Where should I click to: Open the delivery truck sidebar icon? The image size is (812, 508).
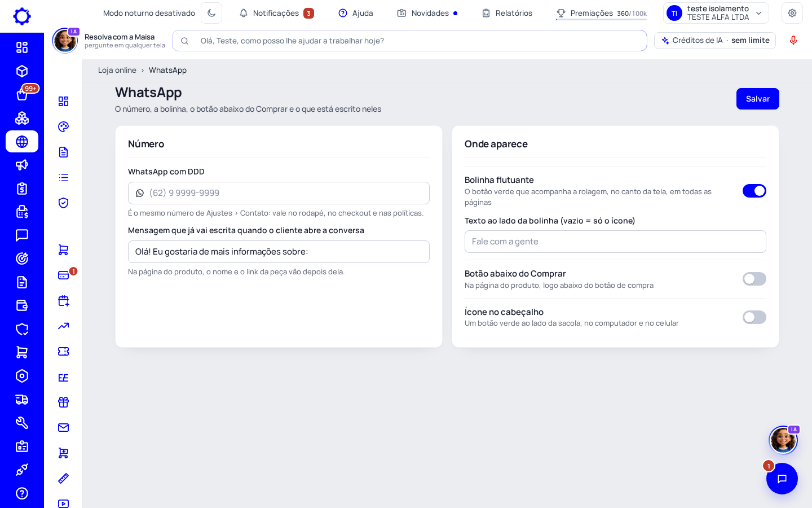(22, 400)
